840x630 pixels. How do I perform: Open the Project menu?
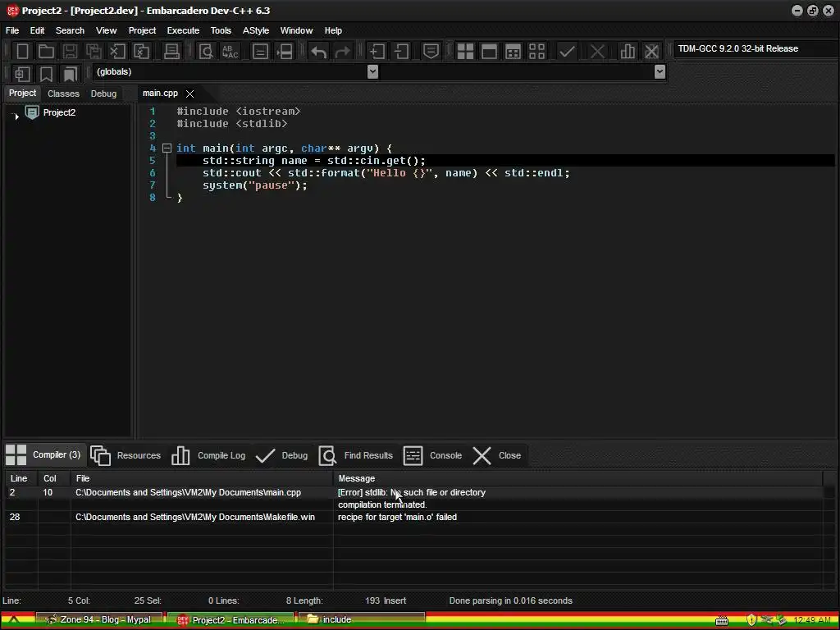[142, 30]
